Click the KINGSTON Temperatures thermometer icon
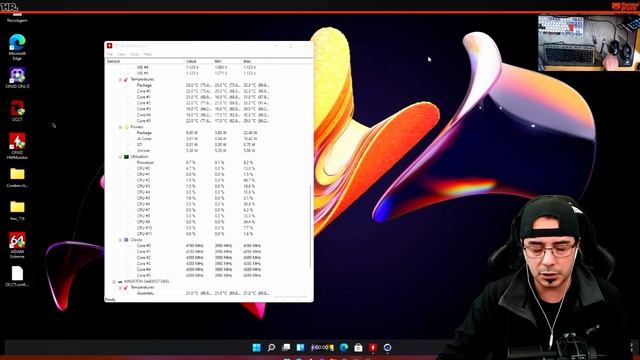This screenshot has width=640, height=360. click(x=126, y=288)
